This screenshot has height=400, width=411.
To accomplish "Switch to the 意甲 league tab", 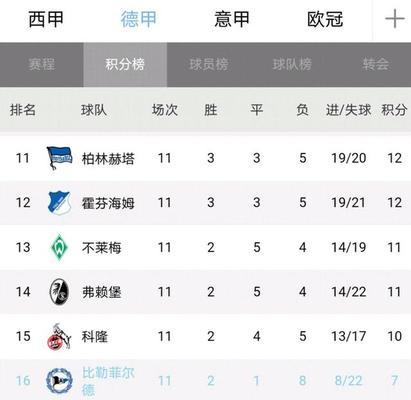I will (232, 19).
